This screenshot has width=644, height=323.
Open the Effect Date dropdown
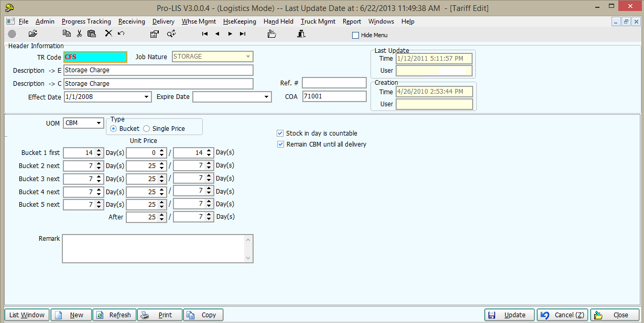(146, 97)
